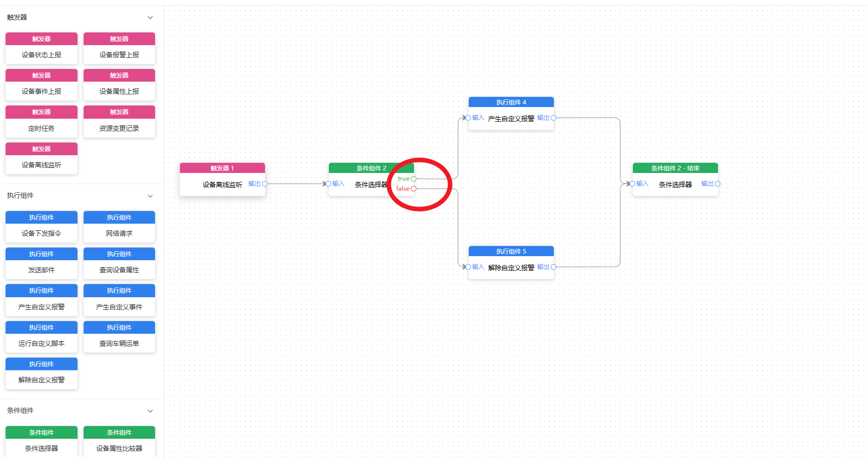This screenshot has height=457, width=868.
Task: Collapse the 触发器 section chevron
Action: pyautogui.click(x=150, y=18)
